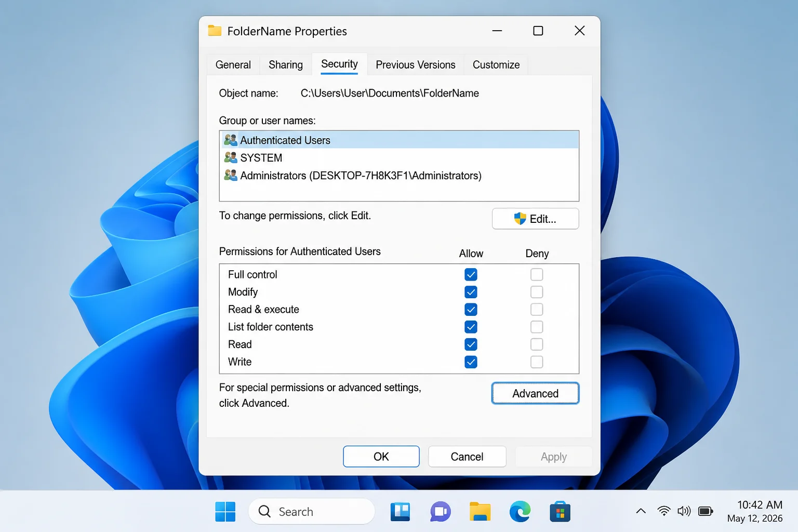
Task: Open the Customize tab
Action: (x=496, y=65)
